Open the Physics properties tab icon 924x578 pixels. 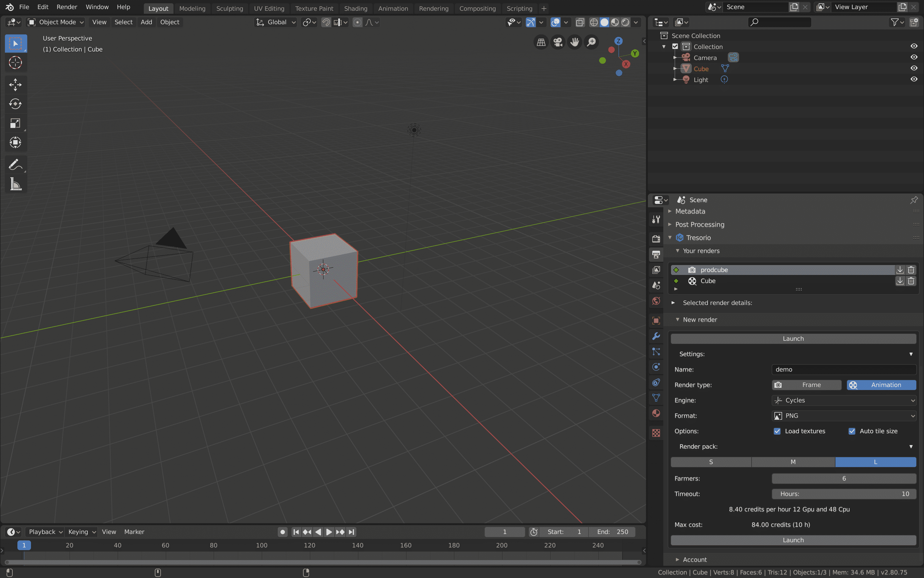(656, 367)
